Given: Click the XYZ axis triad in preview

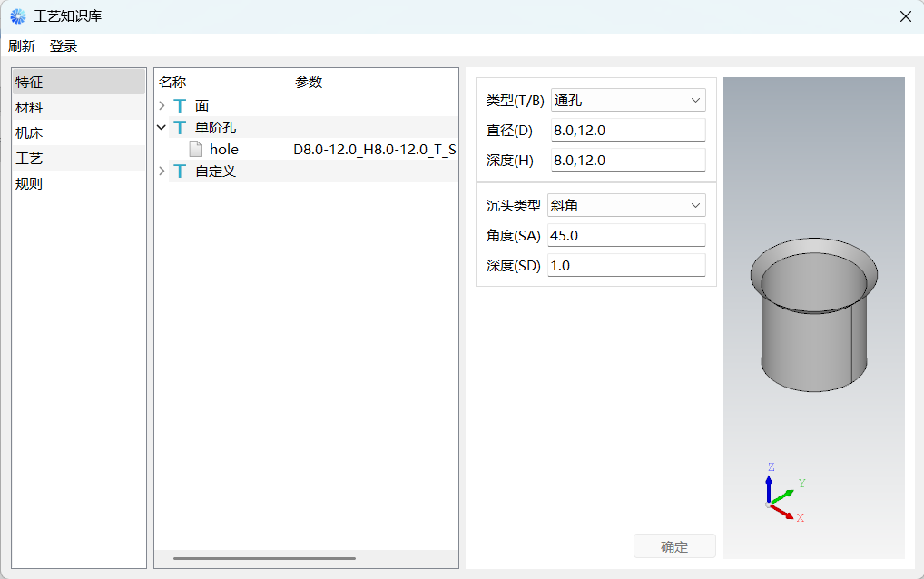Looking at the screenshot, I should (x=780, y=496).
